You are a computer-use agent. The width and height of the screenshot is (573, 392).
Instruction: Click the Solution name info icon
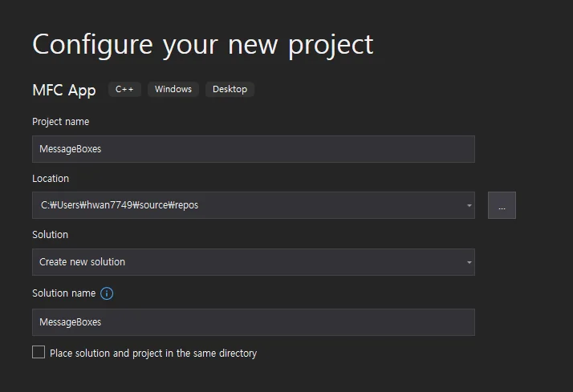coord(107,293)
